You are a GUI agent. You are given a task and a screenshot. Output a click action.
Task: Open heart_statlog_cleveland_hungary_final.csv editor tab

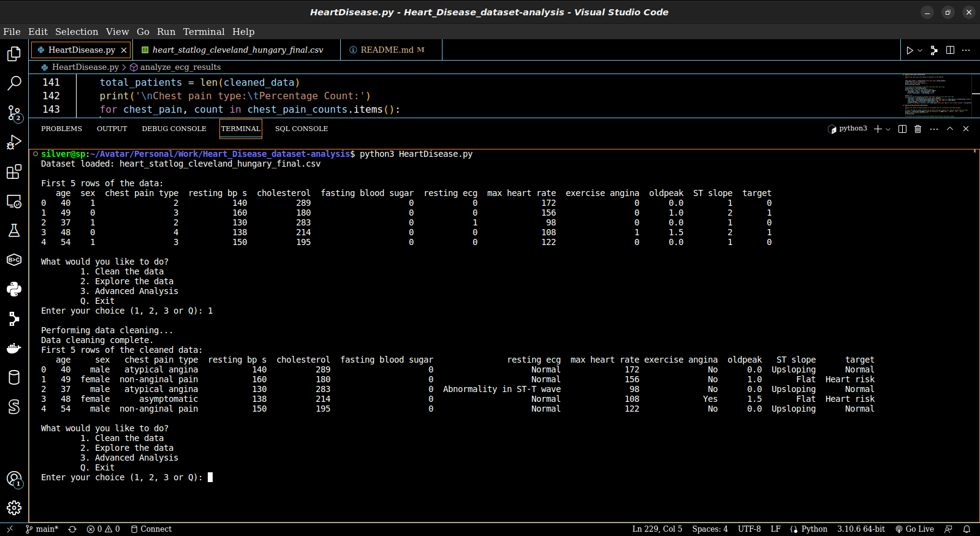[237, 50]
